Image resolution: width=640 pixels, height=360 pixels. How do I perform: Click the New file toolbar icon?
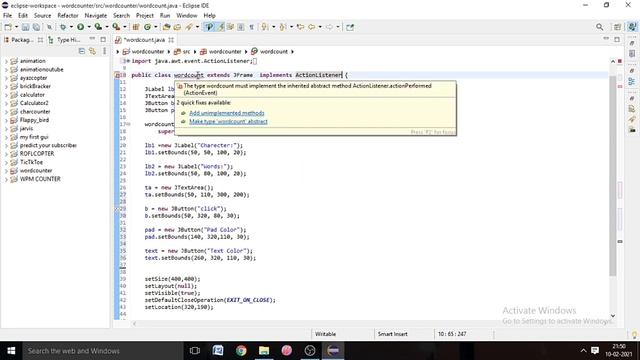(8, 27)
